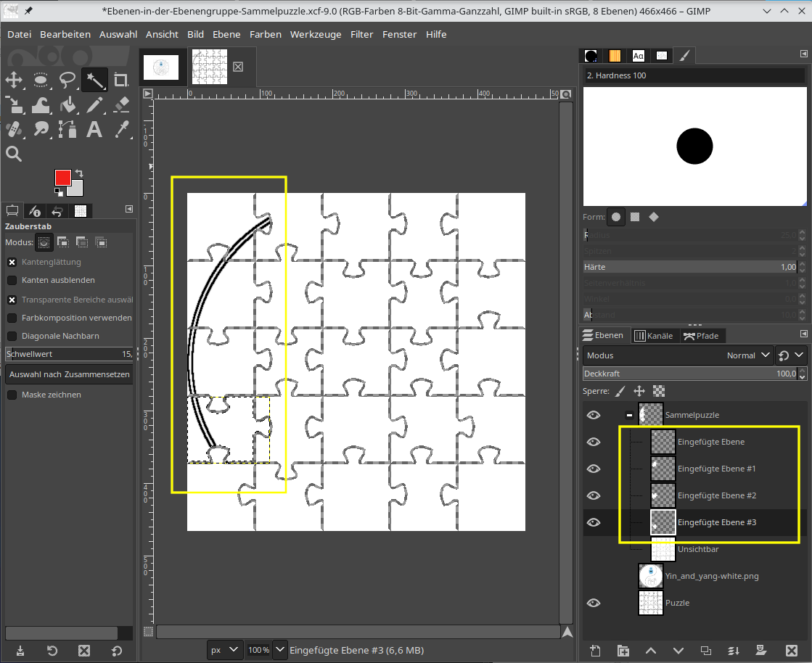Create a new layer group
This screenshot has height=663, width=812.
click(x=623, y=651)
